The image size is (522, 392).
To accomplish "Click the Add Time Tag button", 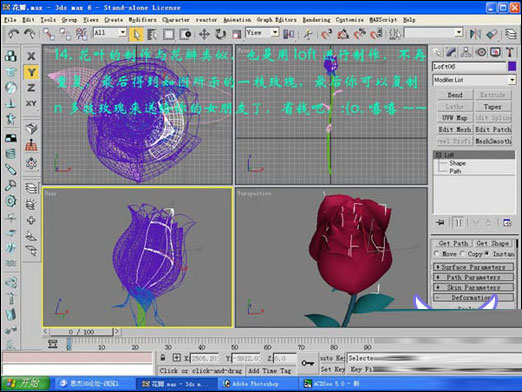I will pos(270,370).
